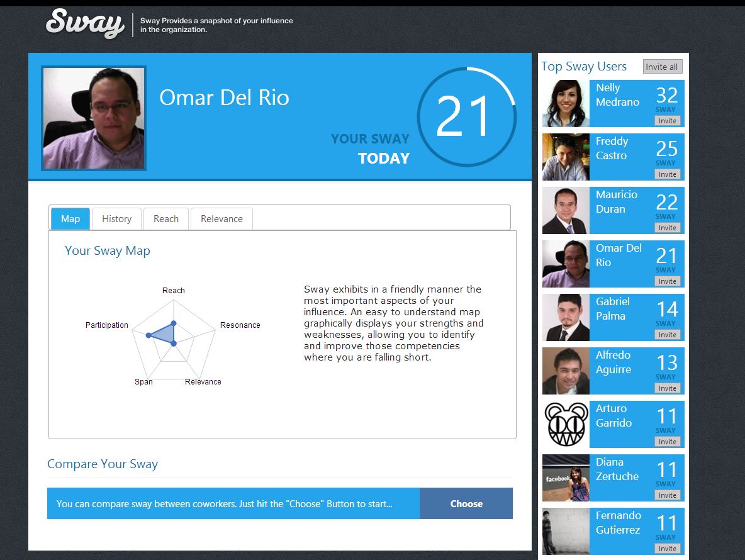The height and width of the screenshot is (560, 745).
Task: Click the Top Sway Users heading
Action: [584, 67]
